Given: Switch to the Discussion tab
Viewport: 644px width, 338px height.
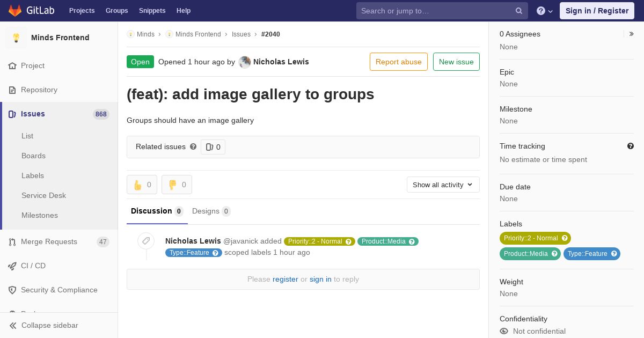Looking at the screenshot, I should [157, 211].
